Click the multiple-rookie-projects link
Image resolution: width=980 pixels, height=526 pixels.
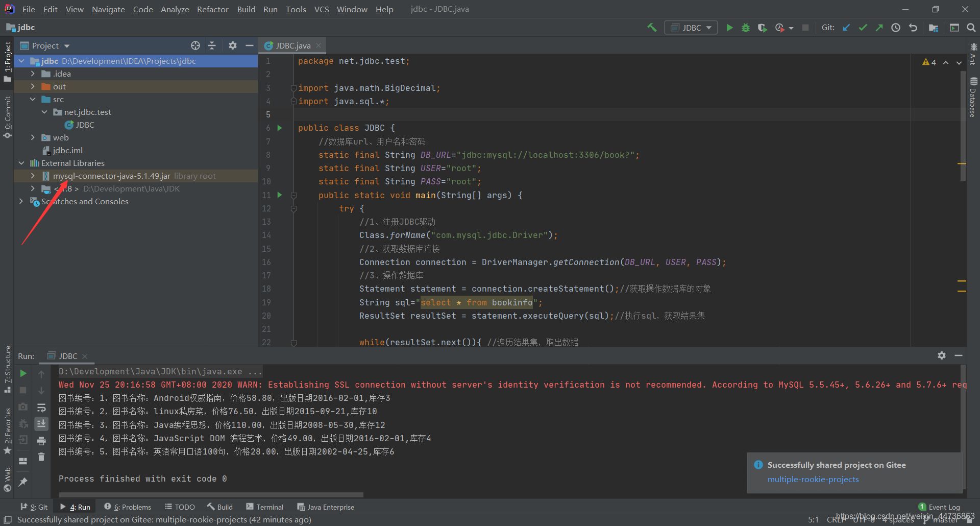point(813,480)
